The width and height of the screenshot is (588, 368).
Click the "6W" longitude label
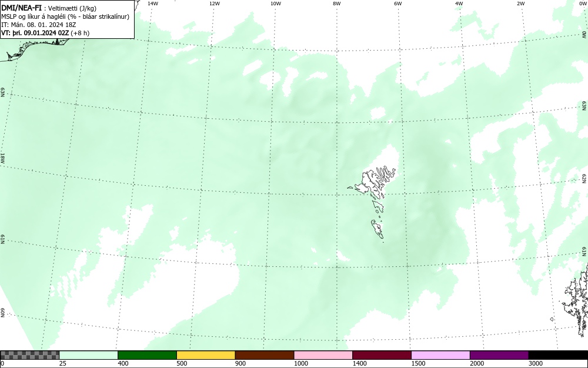click(398, 4)
